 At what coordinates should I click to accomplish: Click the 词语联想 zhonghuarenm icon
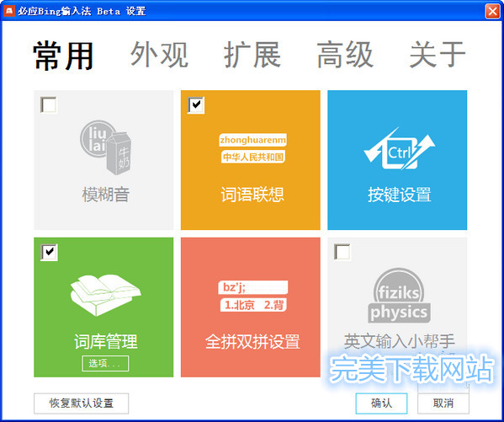click(252, 148)
